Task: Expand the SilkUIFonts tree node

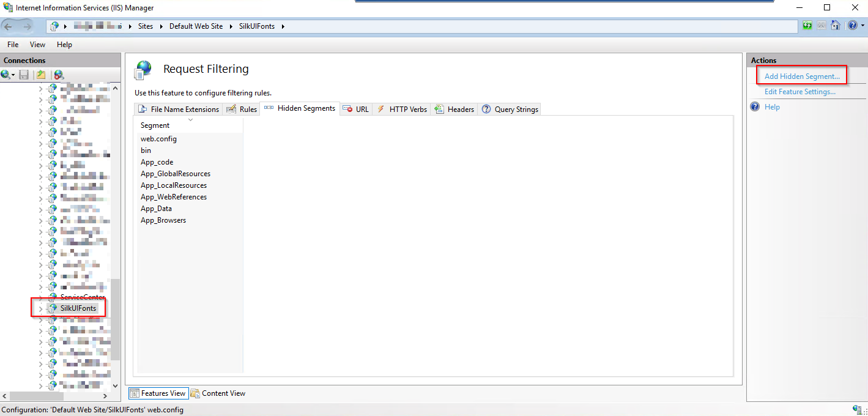Action: point(41,309)
